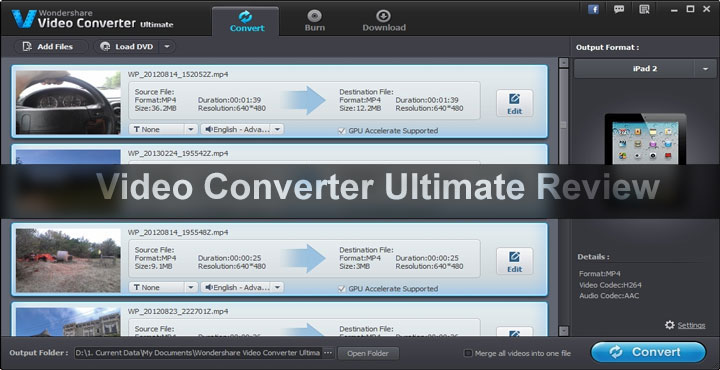This screenshot has width=720, height=370.
Task: Click the subtitle T icon in WP_20120814_195548Z.mp4 row
Action: (x=136, y=288)
